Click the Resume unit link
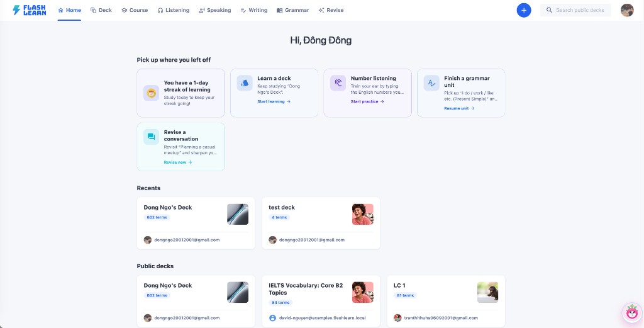Viewport: 644px width, 328px height. pos(459,108)
